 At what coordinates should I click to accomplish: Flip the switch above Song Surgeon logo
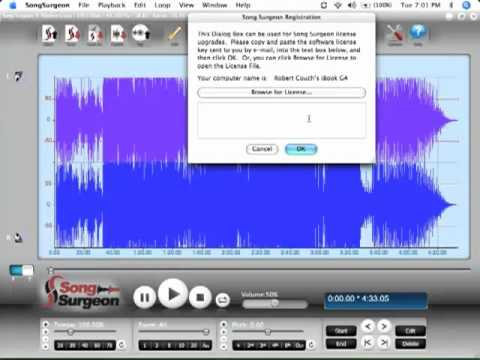click(x=22, y=271)
